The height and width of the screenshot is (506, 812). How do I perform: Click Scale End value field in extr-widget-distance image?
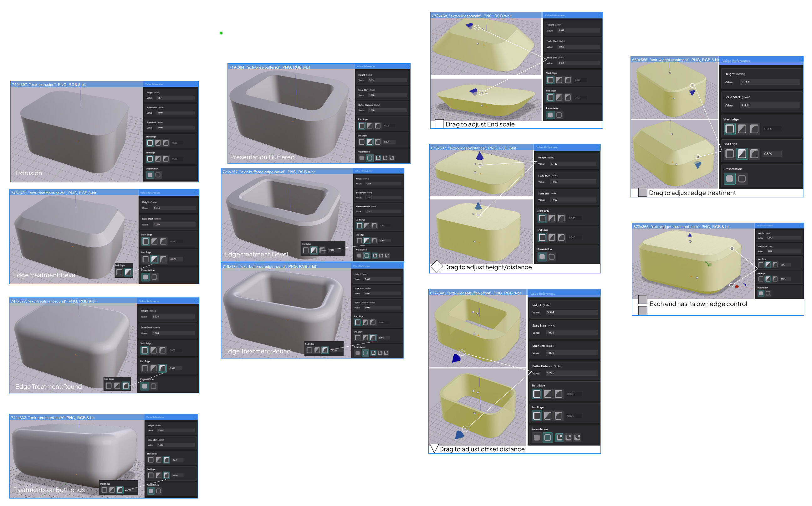click(573, 200)
